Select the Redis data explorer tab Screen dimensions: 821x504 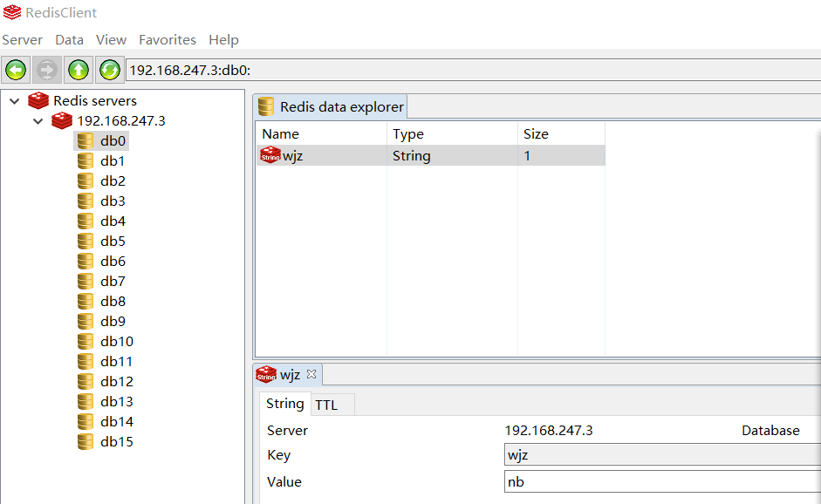(331, 106)
